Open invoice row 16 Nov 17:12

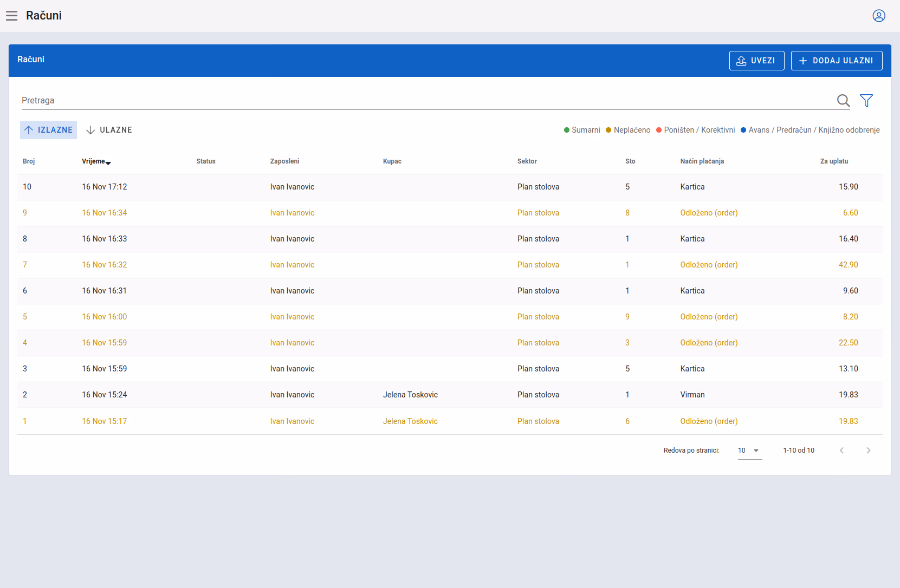click(450, 187)
